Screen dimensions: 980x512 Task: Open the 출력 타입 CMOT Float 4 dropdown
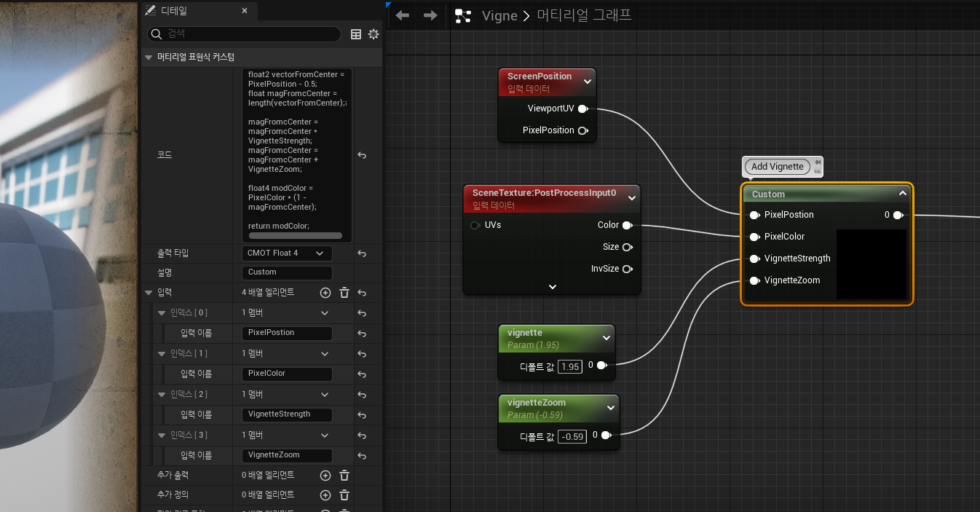point(287,253)
